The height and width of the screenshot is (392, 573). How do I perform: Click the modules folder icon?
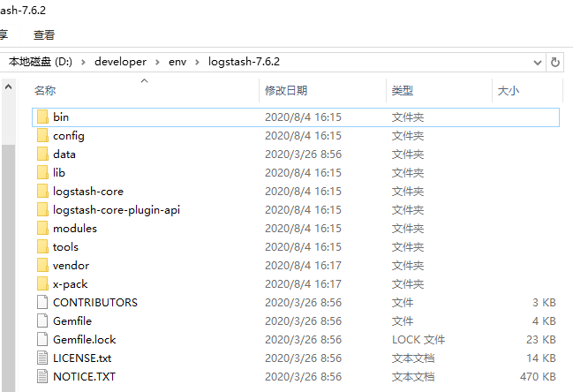[x=42, y=229]
